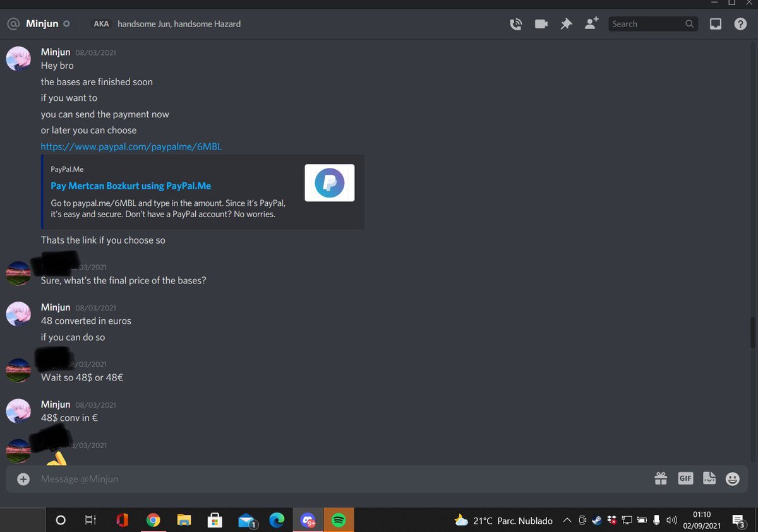Open Google Chrome from the taskbar
Screen dimensions: 758x532
point(153,521)
